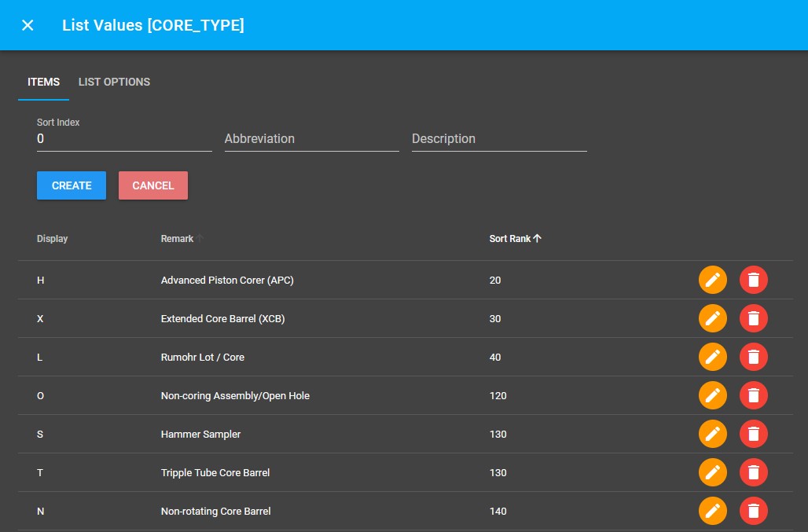Delete the Extended Core Barrel (XCB) entry
The width and height of the screenshot is (808, 532).
753,318
